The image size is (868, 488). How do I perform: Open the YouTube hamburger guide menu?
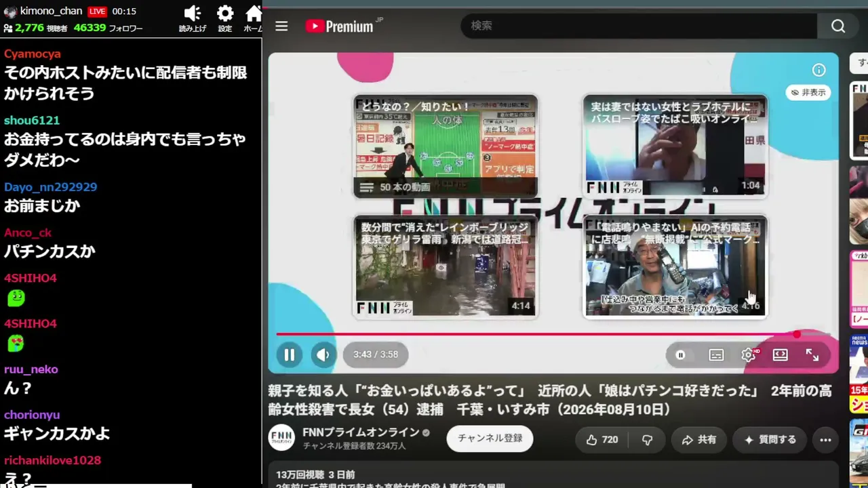281,26
